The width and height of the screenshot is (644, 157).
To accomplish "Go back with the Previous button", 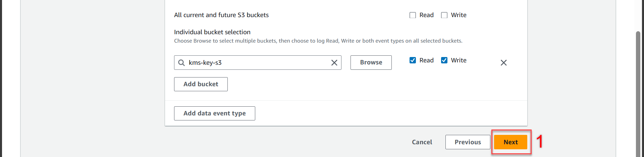I will pyautogui.click(x=468, y=142).
